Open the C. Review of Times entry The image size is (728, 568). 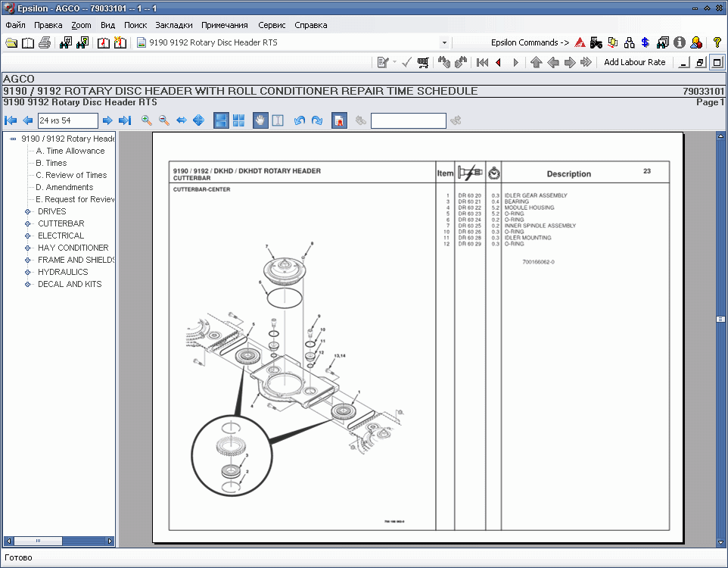pyautogui.click(x=71, y=175)
